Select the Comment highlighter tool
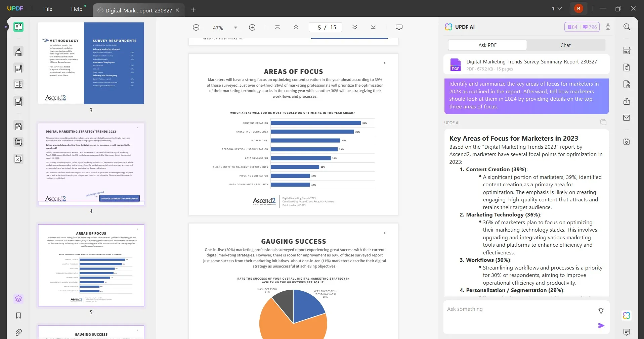This screenshot has height=339, width=644. tap(18, 52)
